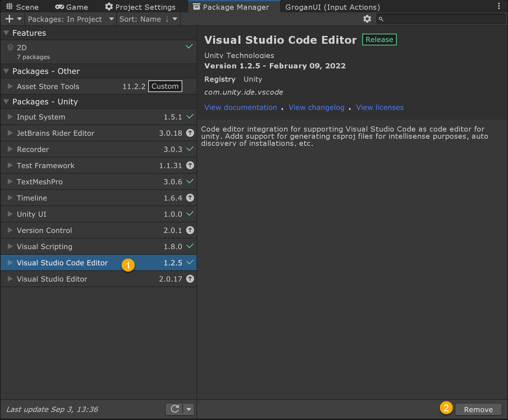The height and width of the screenshot is (420, 508).
Task: Open the GroganUI (Input Actions) tab
Action: pos(333,7)
